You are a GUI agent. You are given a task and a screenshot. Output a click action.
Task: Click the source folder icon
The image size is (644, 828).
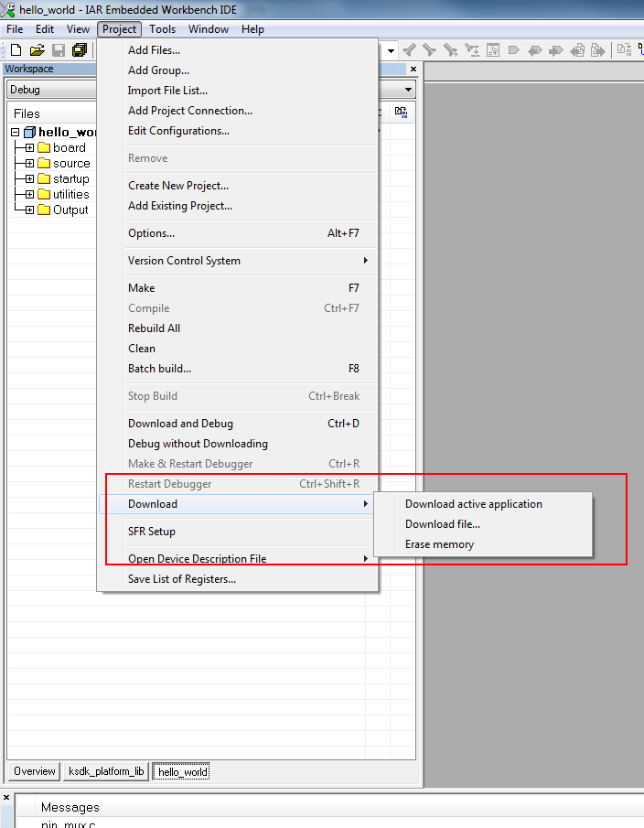coord(44,163)
